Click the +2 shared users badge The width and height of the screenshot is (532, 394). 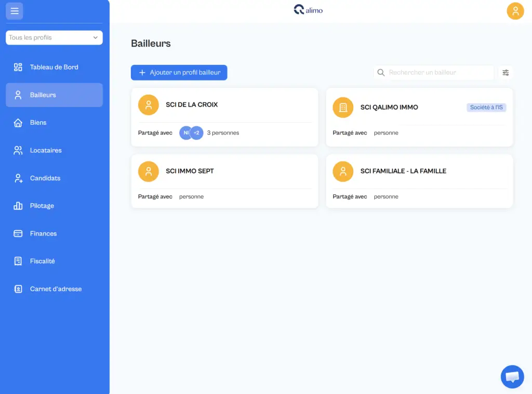point(197,133)
